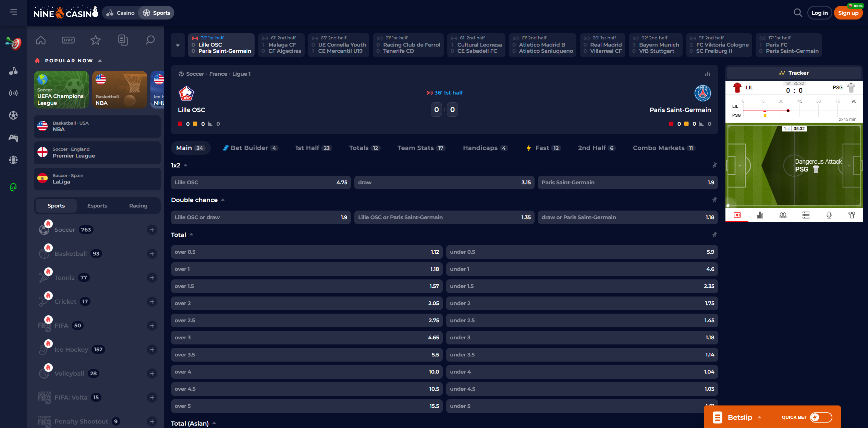Open support headset icon
Image resolution: width=868 pixels, height=428 pixels.
(x=13, y=187)
